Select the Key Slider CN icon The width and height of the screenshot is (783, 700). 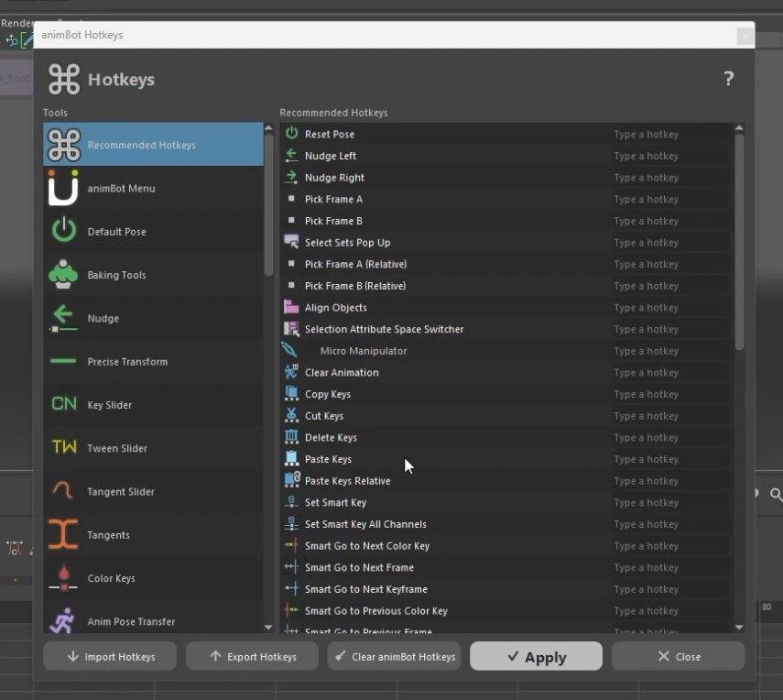pyautogui.click(x=64, y=404)
